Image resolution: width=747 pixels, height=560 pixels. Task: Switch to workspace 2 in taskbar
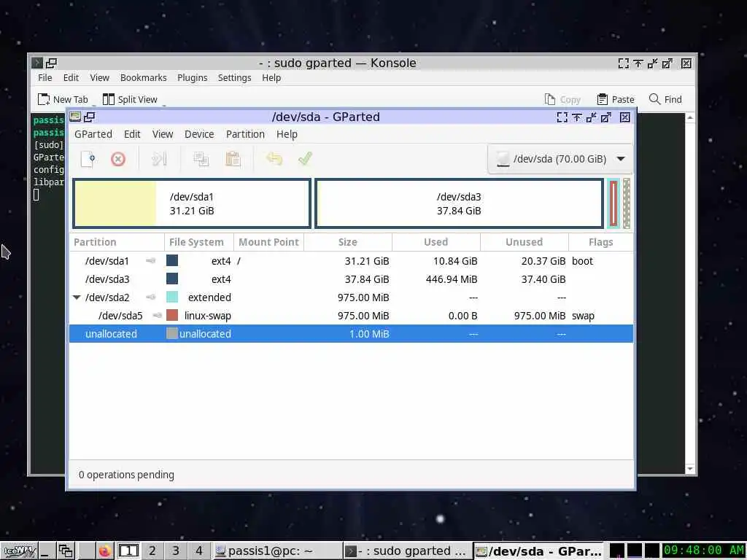coord(152,551)
